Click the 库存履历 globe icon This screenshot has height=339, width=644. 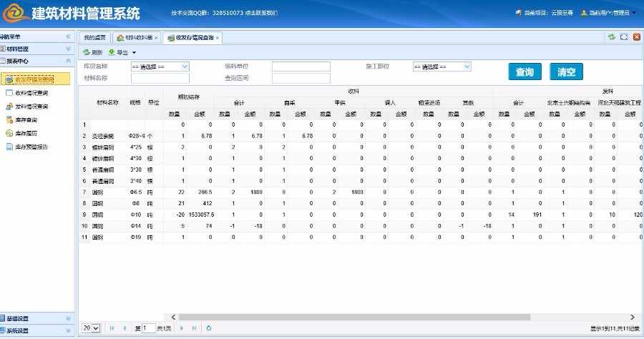(9, 134)
